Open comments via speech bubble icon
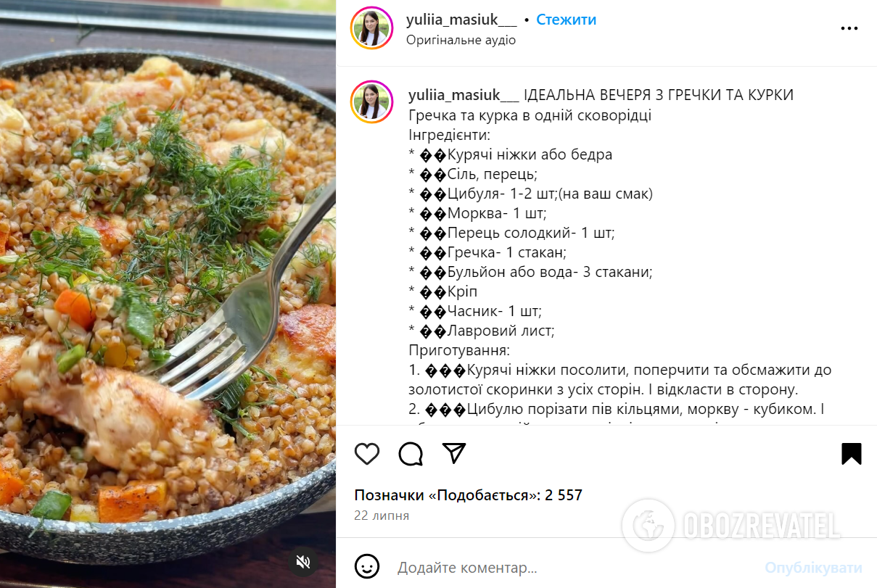This screenshot has width=877, height=588. (x=411, y=453)
